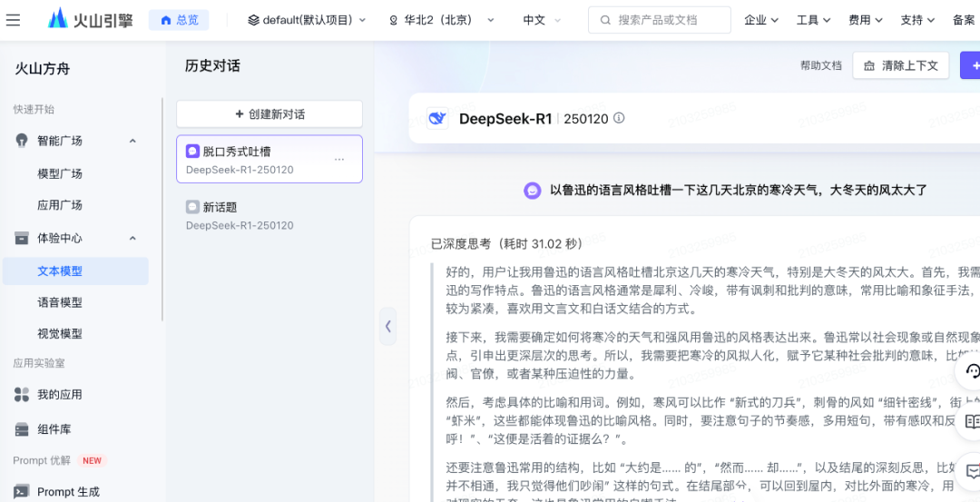Viewport: 980px width, 502px height.
Task: Click 已深度思考 thinking time label
Action: click(506, 242)
